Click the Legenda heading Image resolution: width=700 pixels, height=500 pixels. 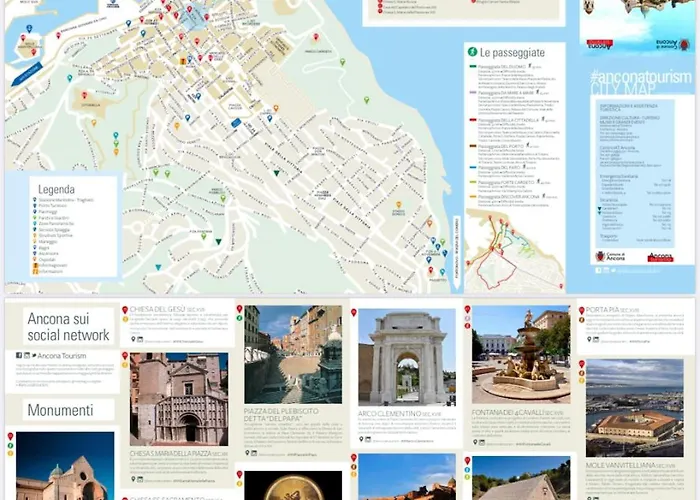(56, 189)
